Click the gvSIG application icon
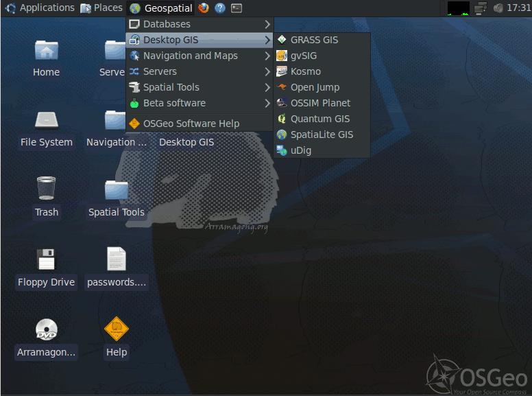Viewport: 532px width, 396px height. click(282, 56)
